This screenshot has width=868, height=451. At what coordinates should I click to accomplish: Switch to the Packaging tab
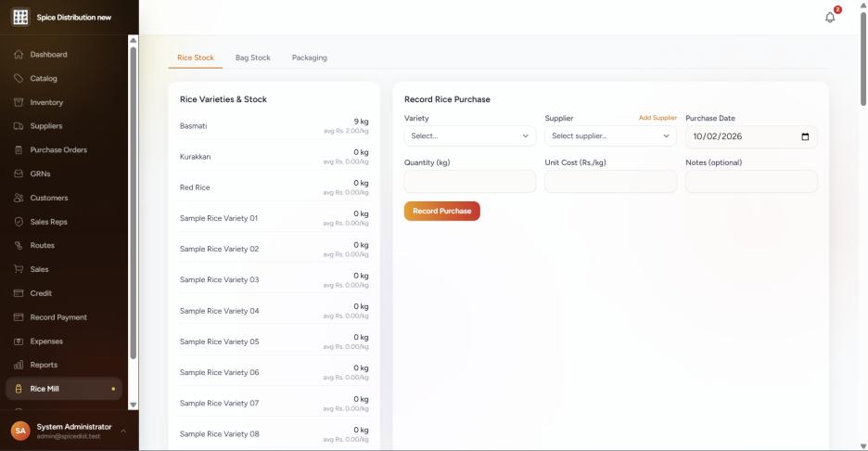[x=310, y=58]
